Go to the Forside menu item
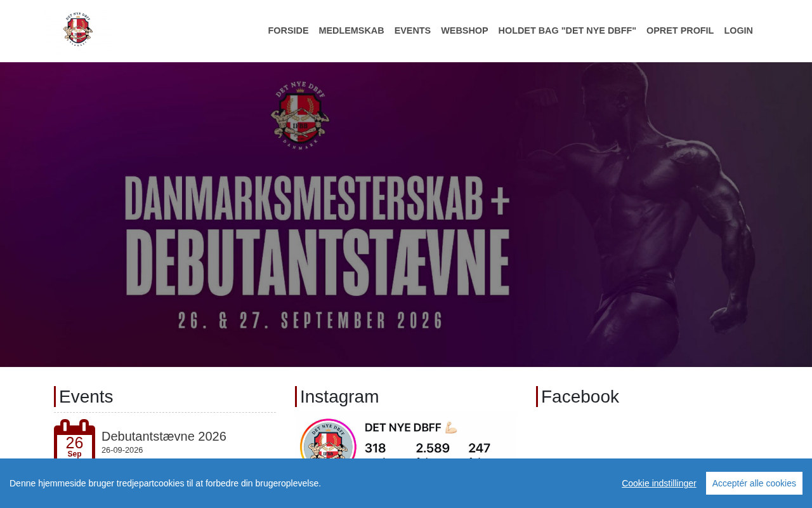Screen dimensions: 812x508 [x=288, y=30]
